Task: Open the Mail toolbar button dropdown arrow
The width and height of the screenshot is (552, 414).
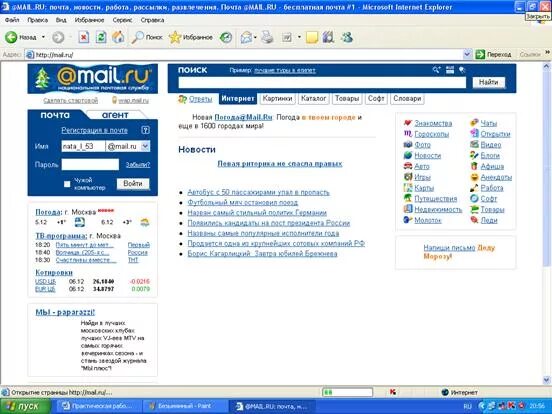Action: pyautogui.click(x=255, y=37)
